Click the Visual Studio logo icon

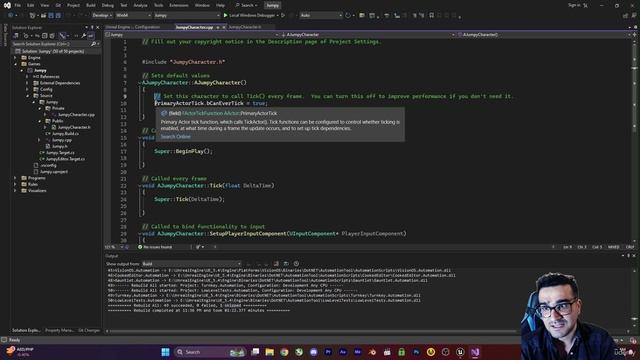7,5
